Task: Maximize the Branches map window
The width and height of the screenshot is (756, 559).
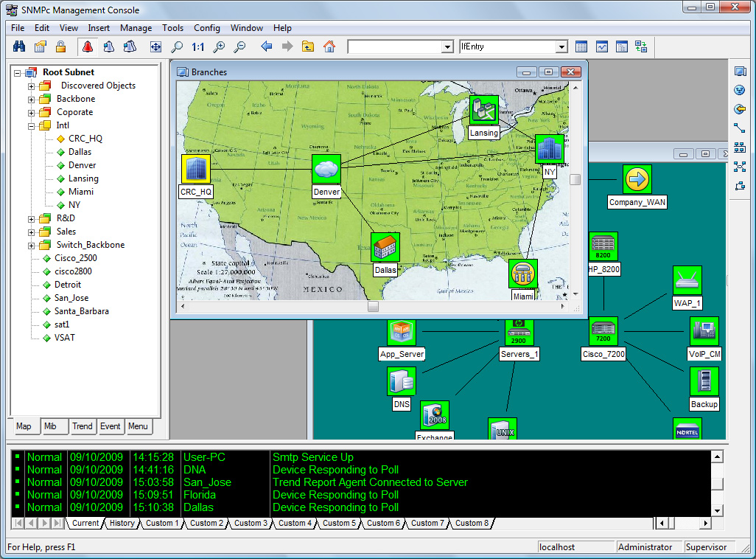Action: click(548, 72)
